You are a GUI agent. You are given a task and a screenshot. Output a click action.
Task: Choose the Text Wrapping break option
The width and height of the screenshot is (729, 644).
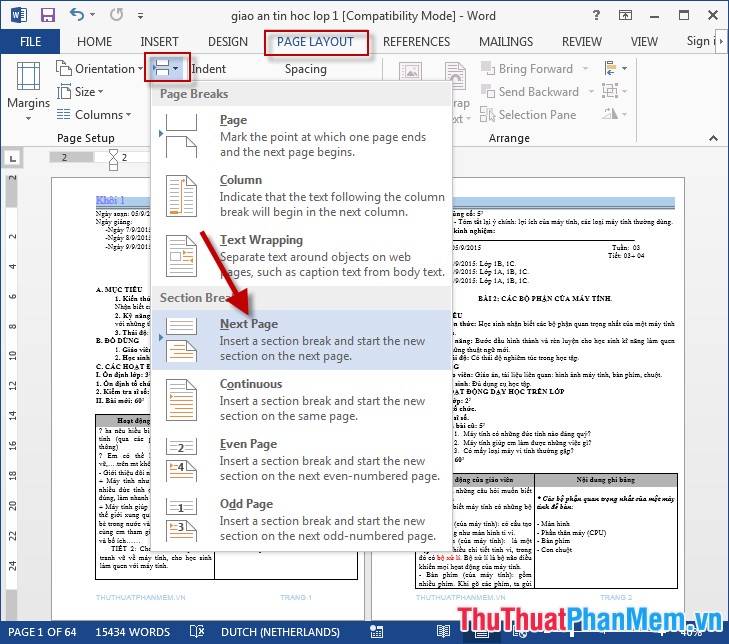click(302, 255)
